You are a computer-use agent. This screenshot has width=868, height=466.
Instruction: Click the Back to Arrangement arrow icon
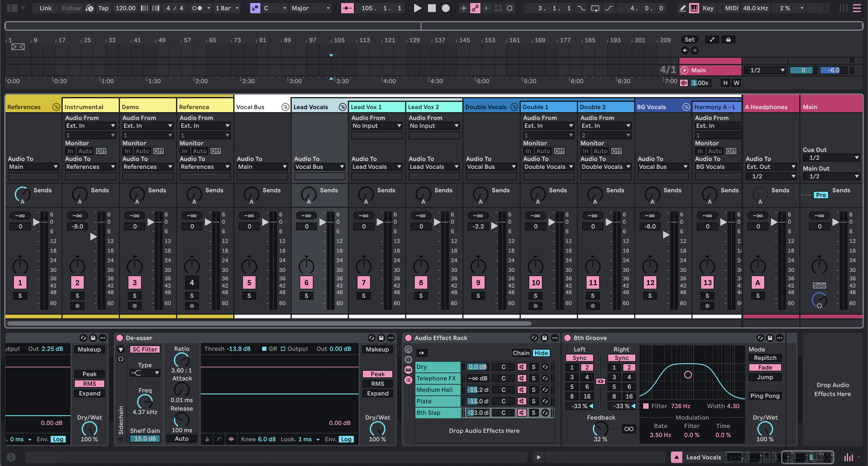click(x=486, y=8)
